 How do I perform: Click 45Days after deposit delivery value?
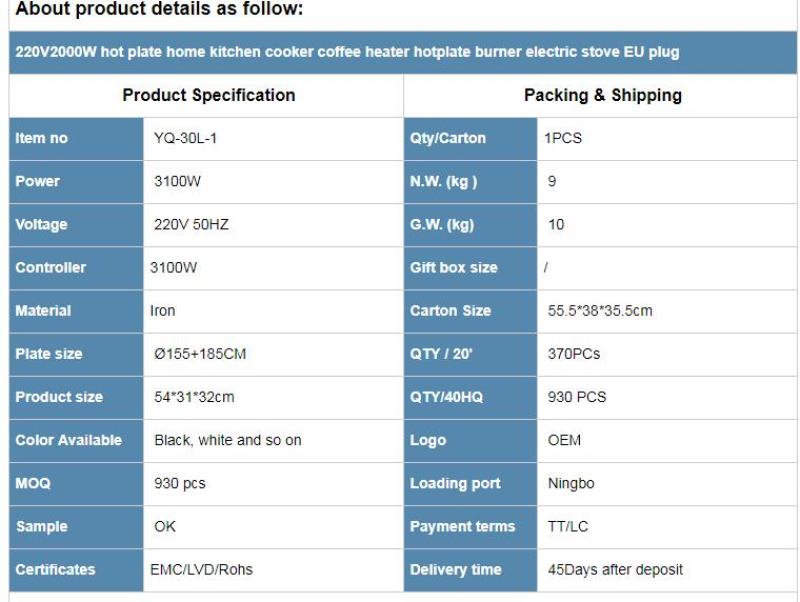point(615,570)
